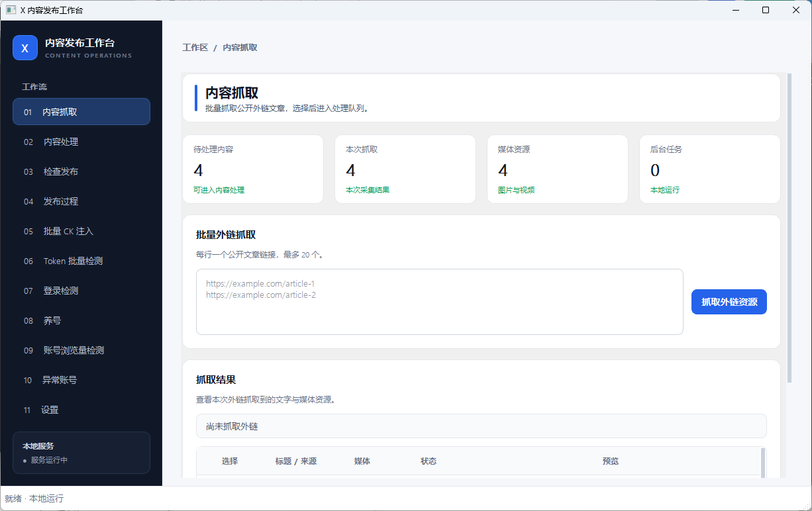The width and height of the screenshot is (812, 511).
Task: Click 就绪 · 本地运行 status bar text
Action: [34, 498]
